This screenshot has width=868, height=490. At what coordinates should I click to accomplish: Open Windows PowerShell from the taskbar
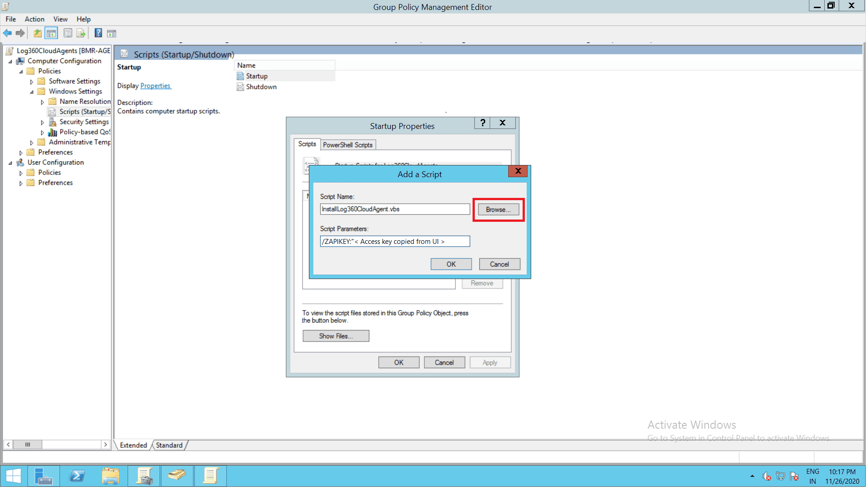pyautogui.click(x=77, y=476)
